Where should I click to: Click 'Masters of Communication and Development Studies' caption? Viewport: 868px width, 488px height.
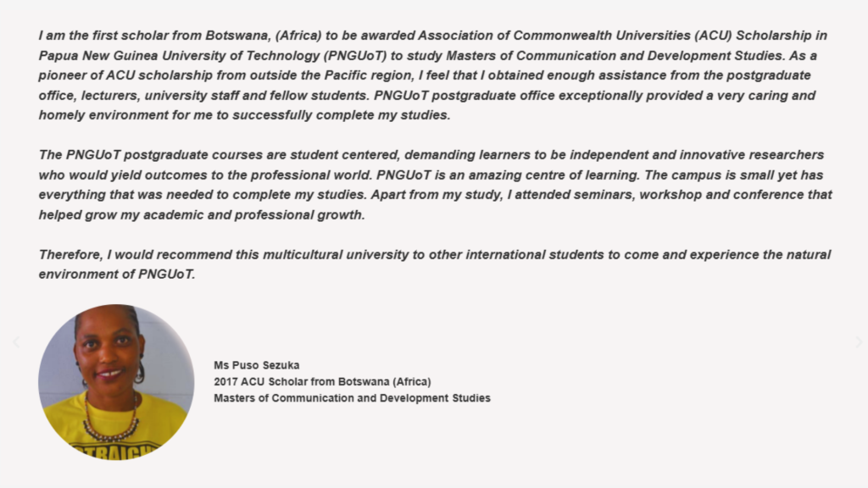[352, 397]
